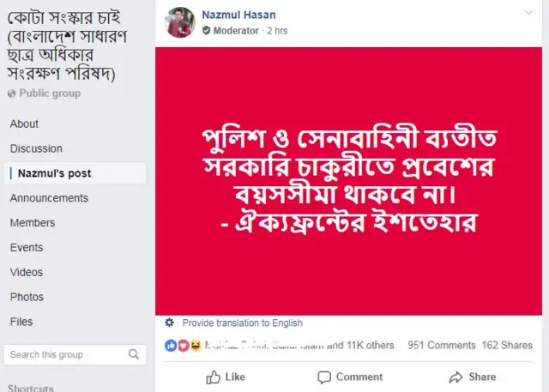Open the 162 Shares list
Image resolution: width=549 pixels, height=392 pixels.
point(507,345)
